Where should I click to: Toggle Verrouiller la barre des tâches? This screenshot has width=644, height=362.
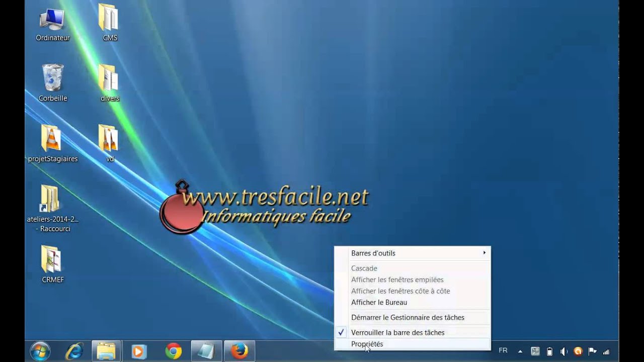point(413,332)
